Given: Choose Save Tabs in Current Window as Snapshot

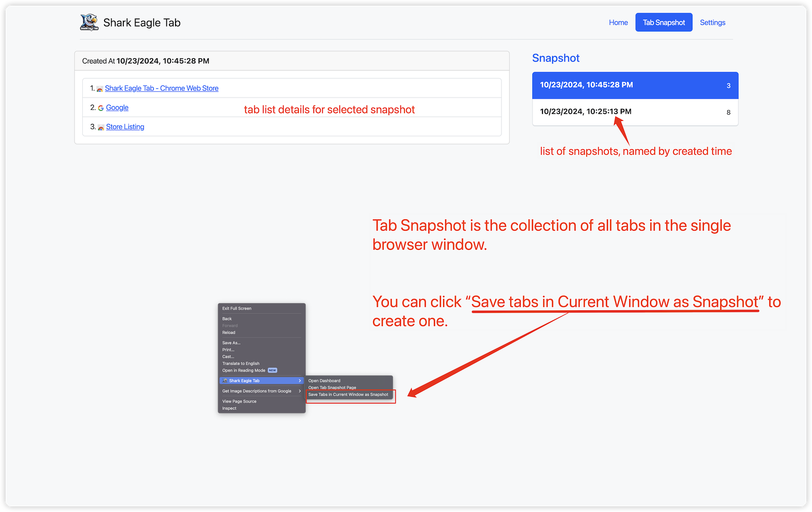Looking at the screenshot, I should (x=348, y=395).
